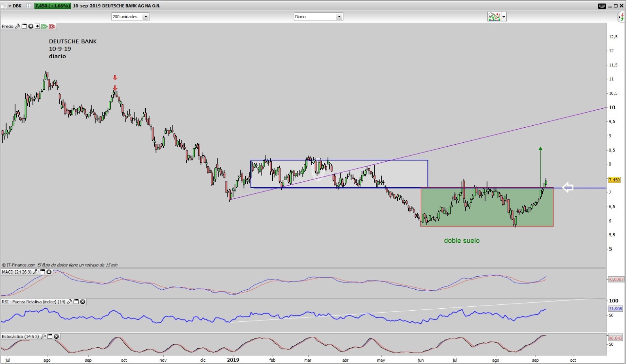Click the info icon next to DBK
Image resolution: width=633 pixels, height=364 pixels.
click(28, 6)
